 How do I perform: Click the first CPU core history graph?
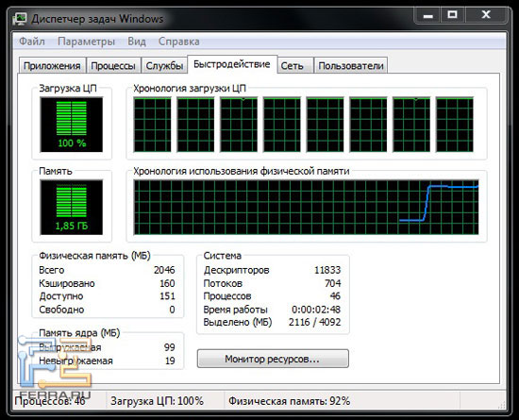[x=153, y=125]
